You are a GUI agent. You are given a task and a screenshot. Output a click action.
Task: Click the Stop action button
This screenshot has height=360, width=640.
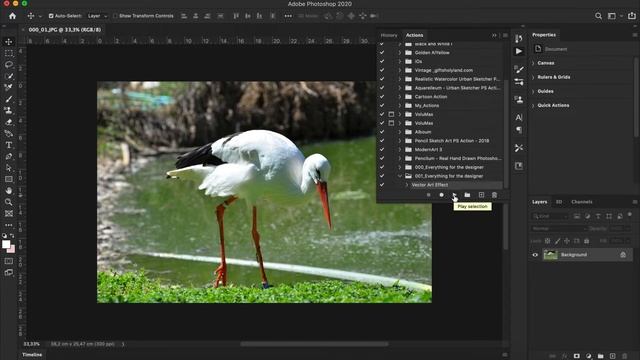point(428,195)
